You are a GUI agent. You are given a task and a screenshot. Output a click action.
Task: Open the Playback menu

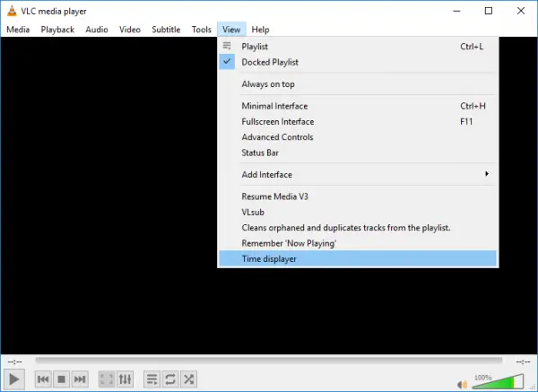click(57, 30)
